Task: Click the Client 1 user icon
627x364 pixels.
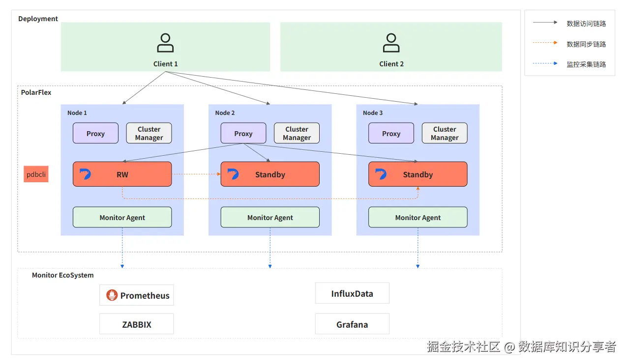Action: (165, 42)
